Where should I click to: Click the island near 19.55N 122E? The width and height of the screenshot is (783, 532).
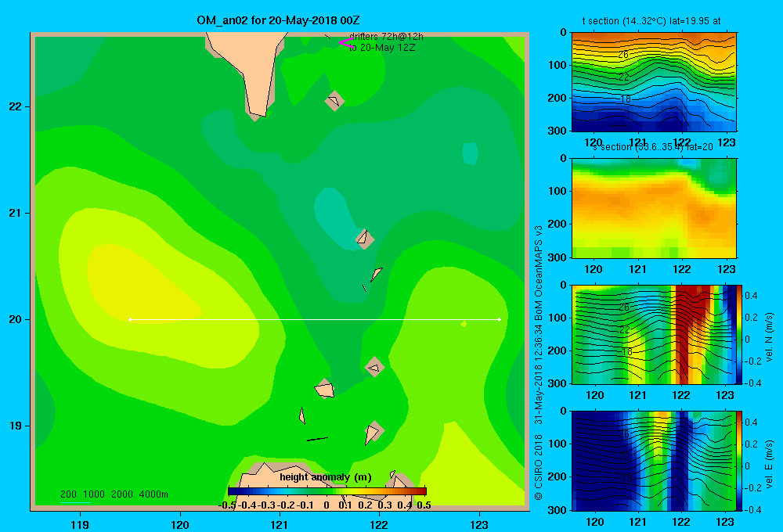[x=374, y=368]
